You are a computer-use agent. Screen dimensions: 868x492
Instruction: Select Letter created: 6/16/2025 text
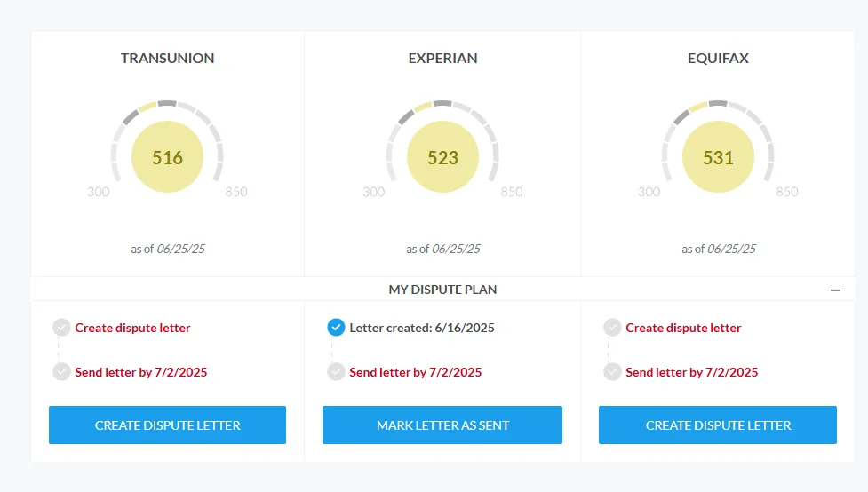[422, 328]
